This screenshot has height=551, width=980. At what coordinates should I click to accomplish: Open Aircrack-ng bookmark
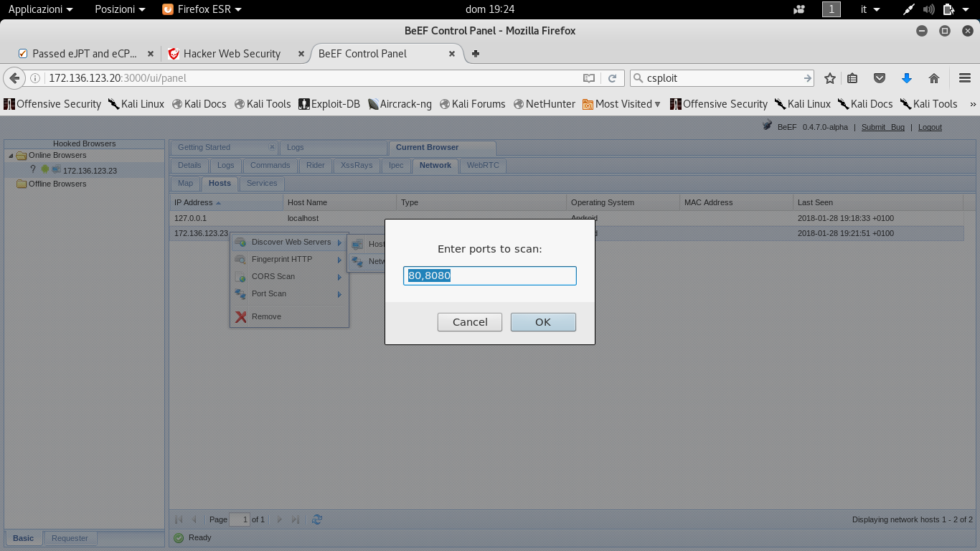tap(400, 104)
